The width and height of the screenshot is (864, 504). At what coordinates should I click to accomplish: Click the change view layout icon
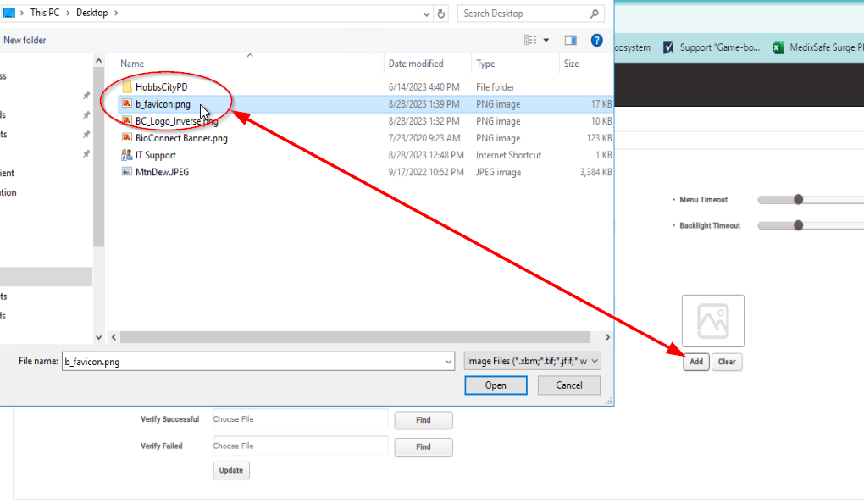click(x=530, y=40)
